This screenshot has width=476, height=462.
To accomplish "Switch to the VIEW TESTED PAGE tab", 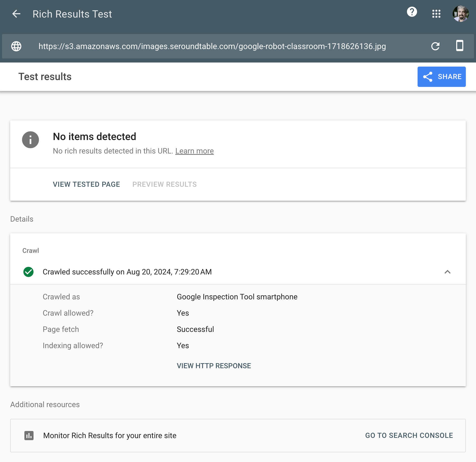I will (x=86, y=184).
